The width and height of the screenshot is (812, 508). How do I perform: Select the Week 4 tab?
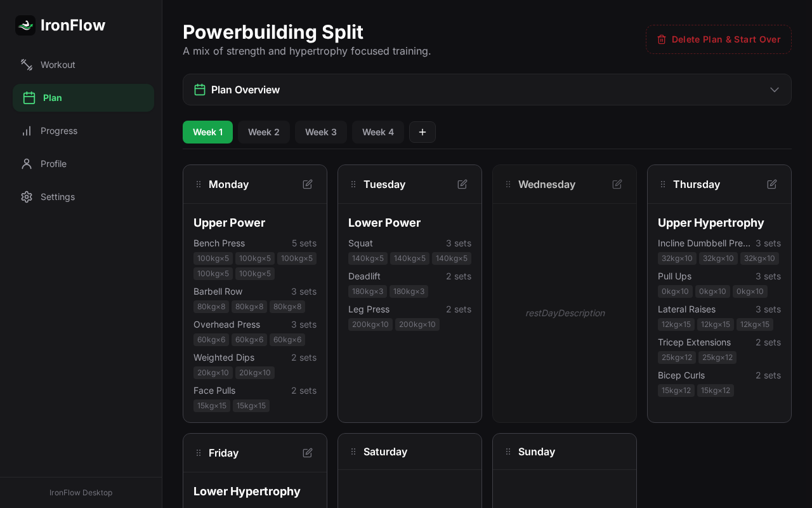point(377,132)
